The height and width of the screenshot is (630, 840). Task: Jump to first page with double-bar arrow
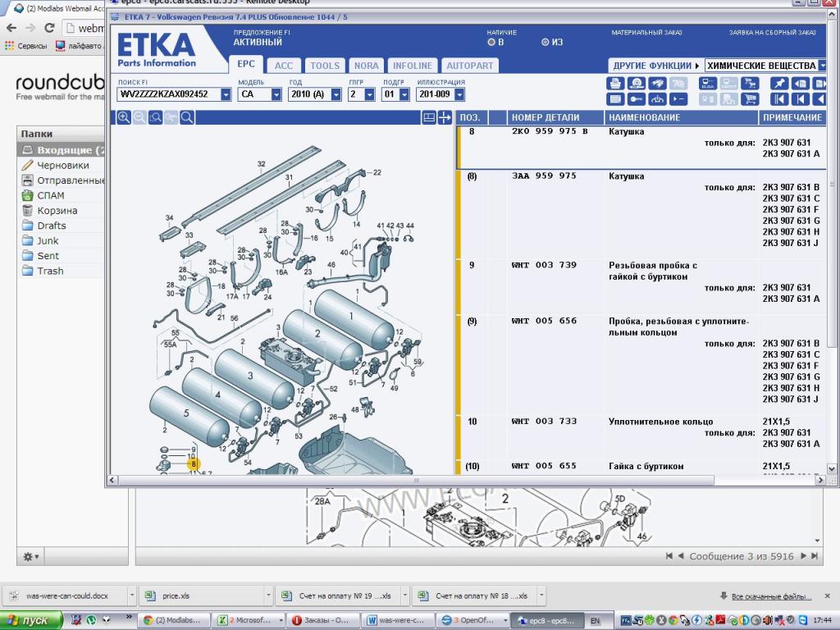tap(779, 99)
